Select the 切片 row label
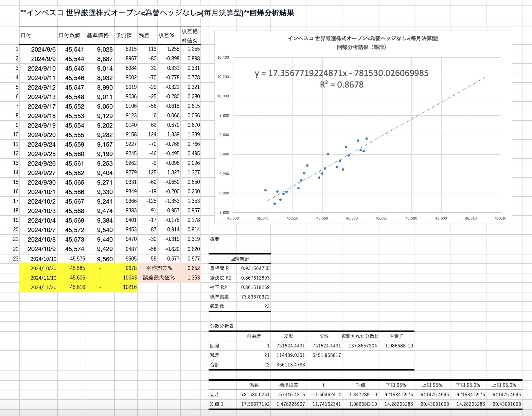The image size is (532, 416). (215, 395)
